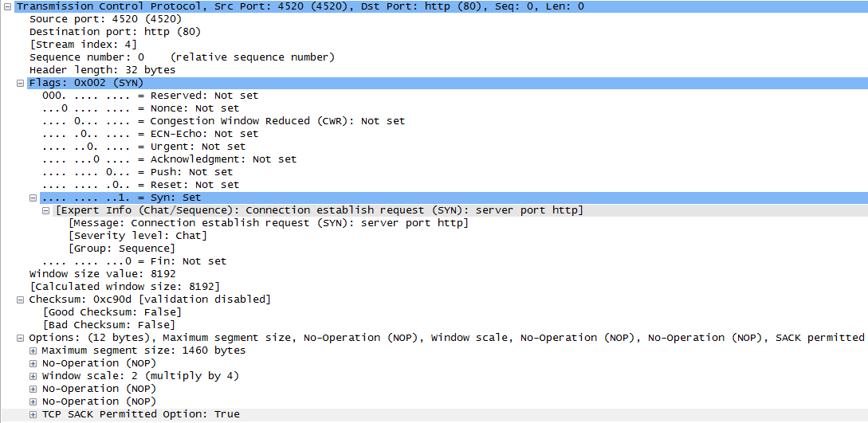Screen dimensions: 868x423
Task: Collapse the Syn: Set flag node
Action: [x=33, y=198]
